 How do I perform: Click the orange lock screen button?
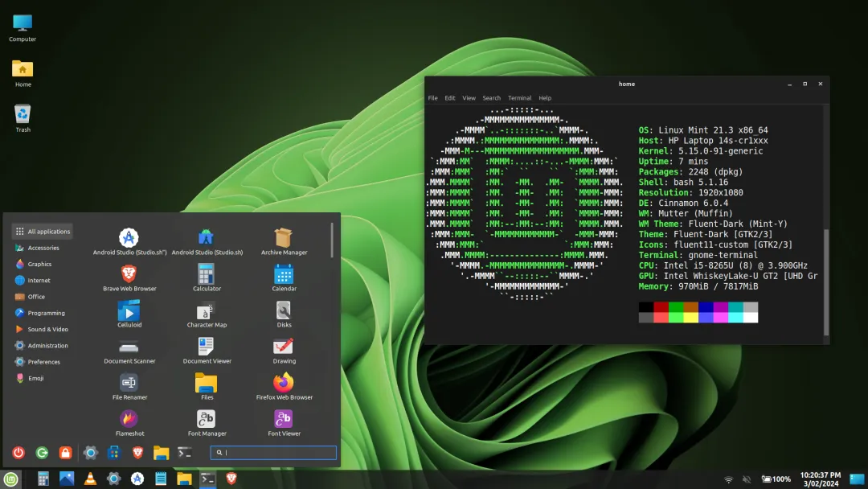[x=65, y=453]
